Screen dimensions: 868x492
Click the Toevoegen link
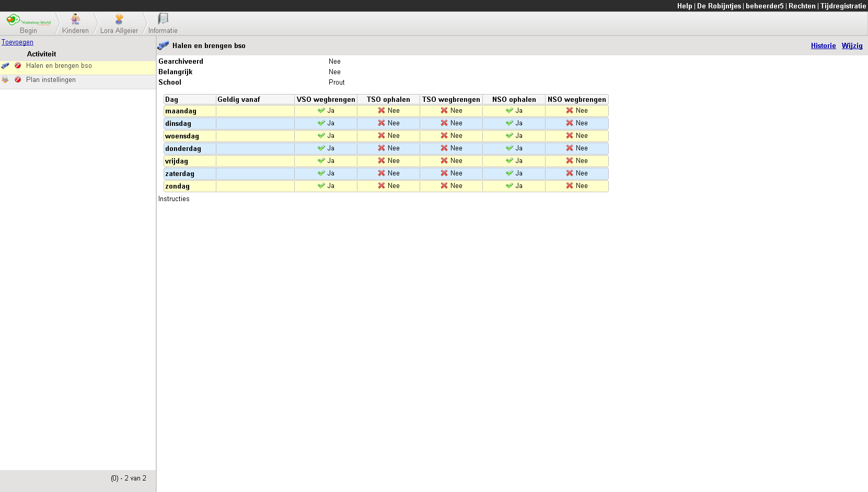[x=17, y=42]
